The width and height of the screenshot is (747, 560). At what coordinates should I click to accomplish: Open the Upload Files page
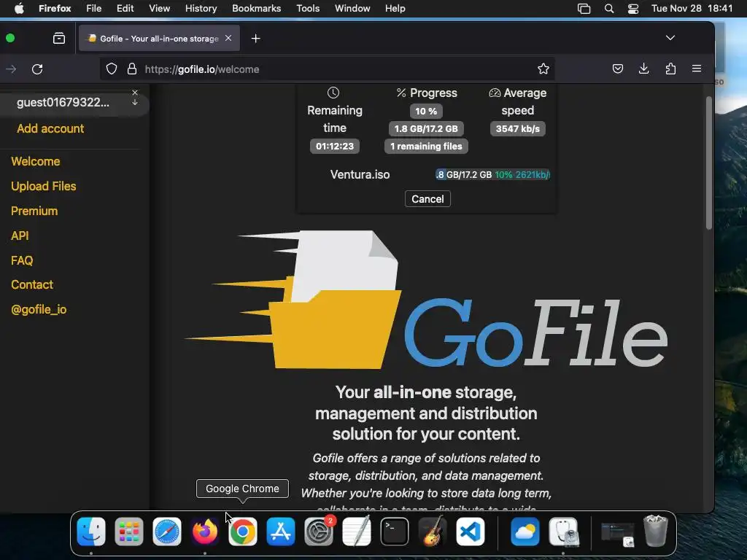(x=44, y=186)
